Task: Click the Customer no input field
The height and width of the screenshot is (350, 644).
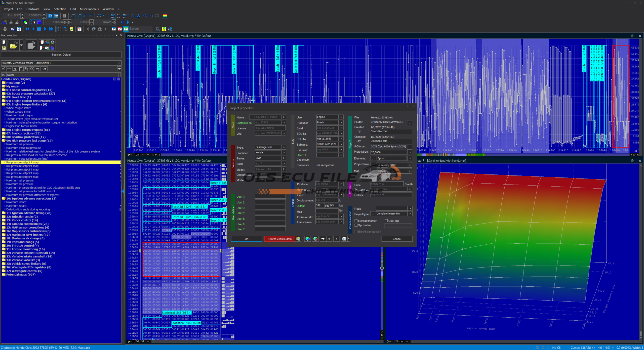Action: pos(268,123)
